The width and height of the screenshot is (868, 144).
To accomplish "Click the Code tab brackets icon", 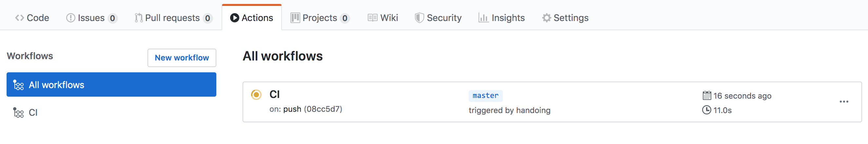I will coord(20,17).
